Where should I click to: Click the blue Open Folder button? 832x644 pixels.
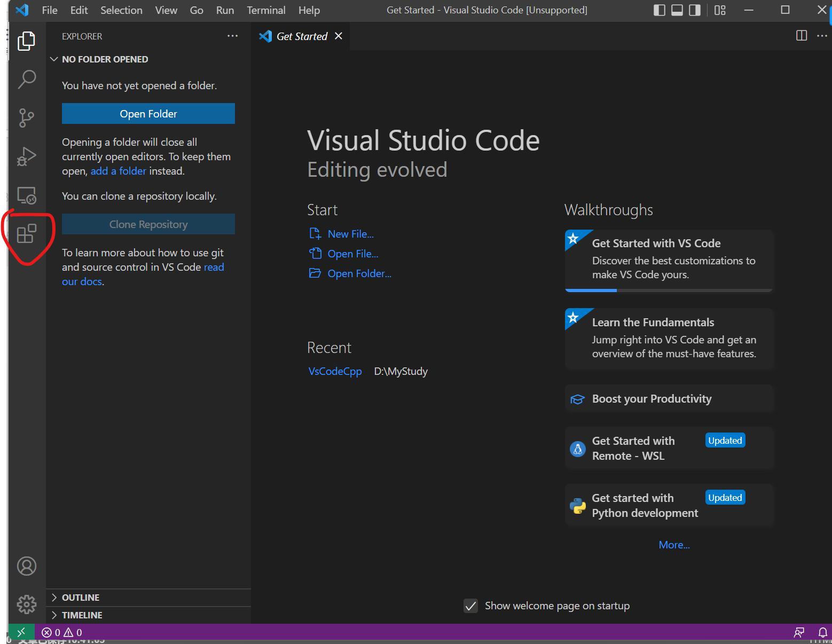(148, 114)
